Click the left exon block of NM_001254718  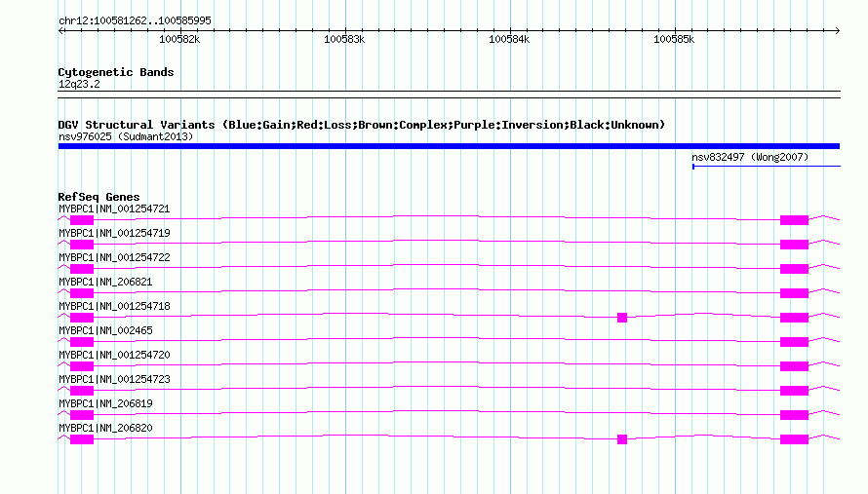pos(82,318)
